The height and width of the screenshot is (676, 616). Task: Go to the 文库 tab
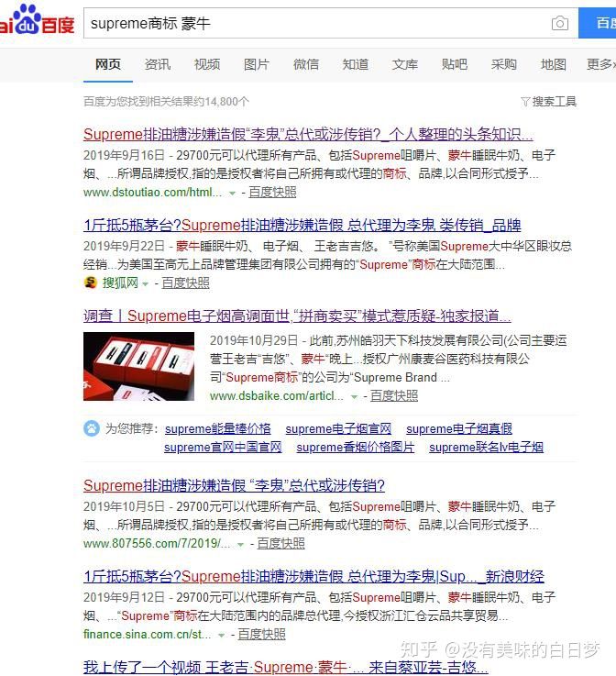coord(405,65)
